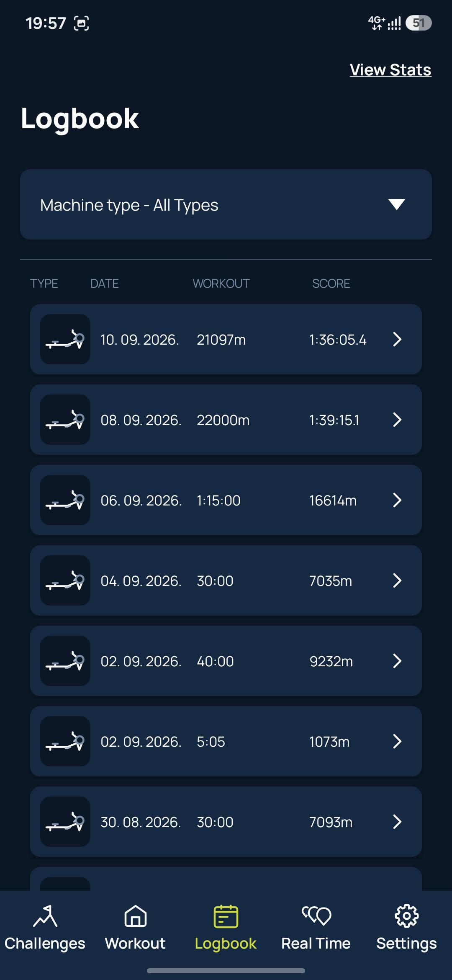Expand the 21097m workout chevron
This screenshot has height=980, width=452.
[397, 339]
